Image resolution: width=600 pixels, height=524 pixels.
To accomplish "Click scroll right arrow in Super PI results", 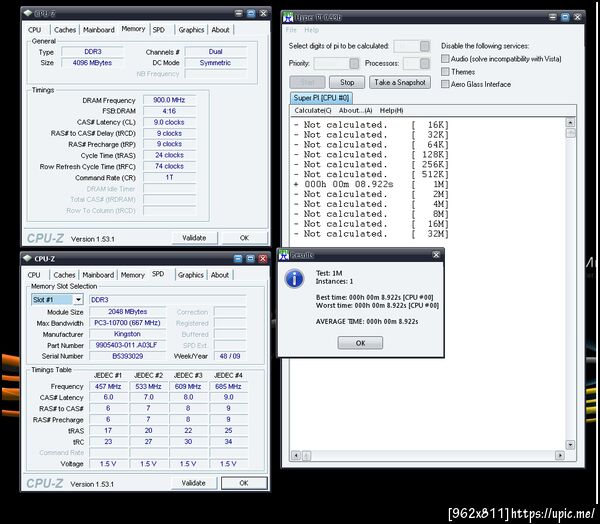I will [x=560, y=455].
